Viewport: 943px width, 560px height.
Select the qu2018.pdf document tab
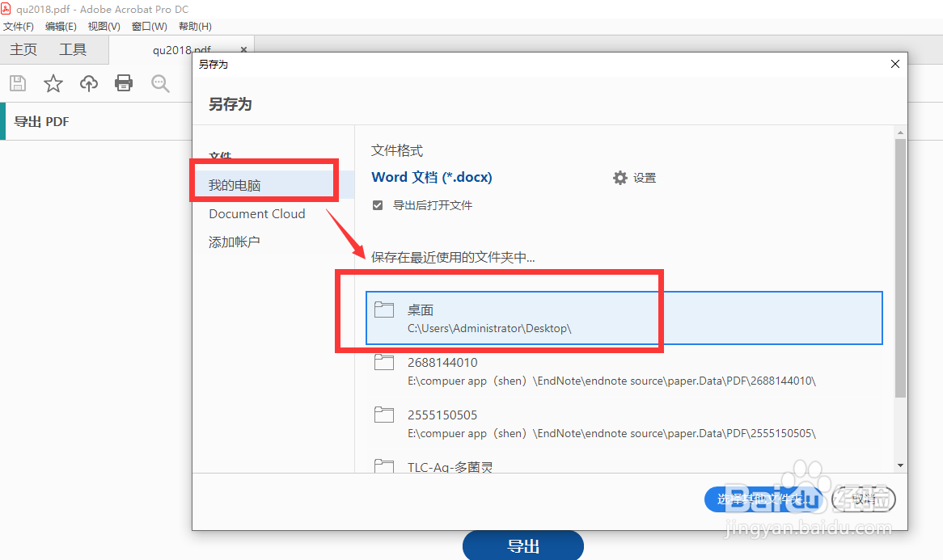[x=182, y=50]
